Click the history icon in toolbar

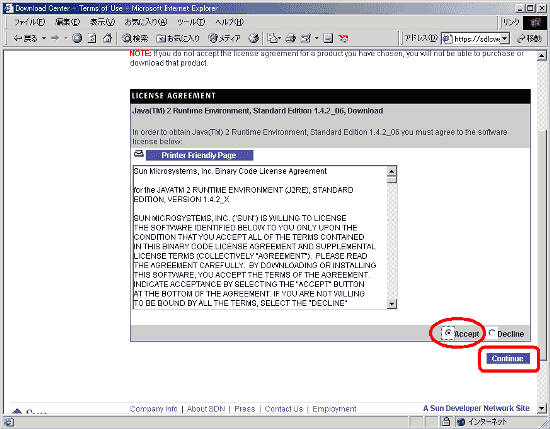tap(254, 38)
